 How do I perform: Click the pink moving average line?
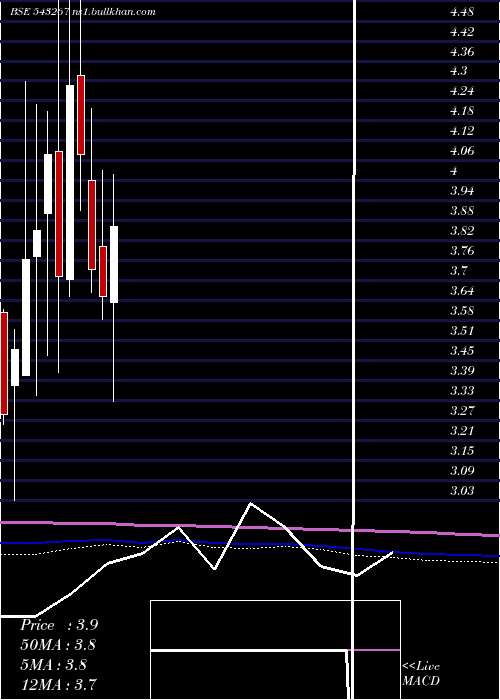(250, 527)
